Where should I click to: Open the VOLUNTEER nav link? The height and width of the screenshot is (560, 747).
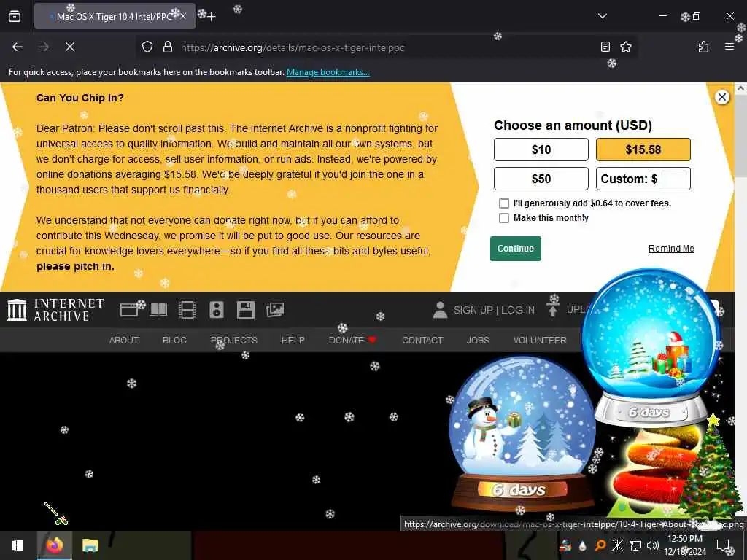[x=540, y=341]
